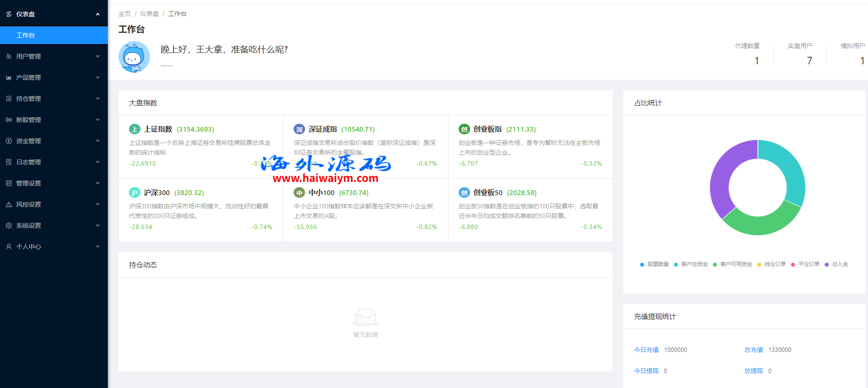The height and width of the screenshot is (388, 868).
Task: Click the green 上证指数 index icon
Action: coord(134,129)
